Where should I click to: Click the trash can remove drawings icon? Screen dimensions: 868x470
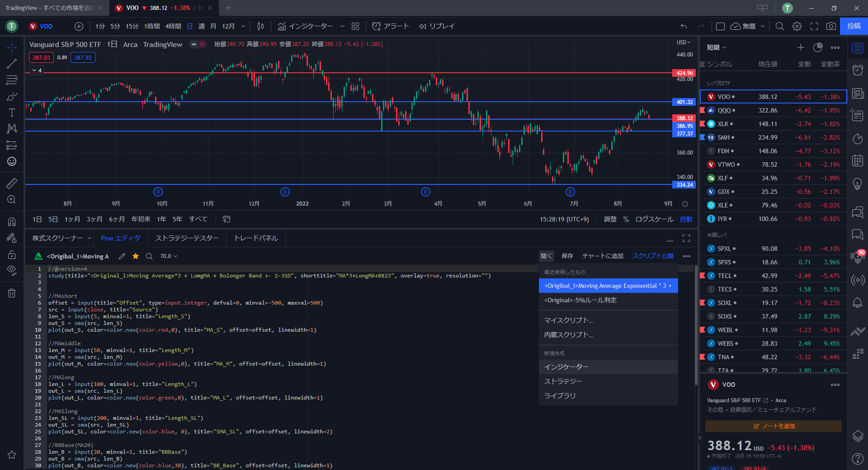[12, 293]
